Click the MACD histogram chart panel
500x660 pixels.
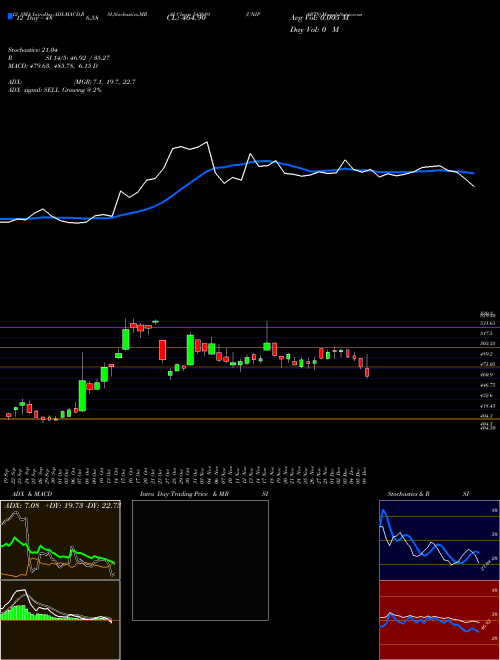pos(60,620)
